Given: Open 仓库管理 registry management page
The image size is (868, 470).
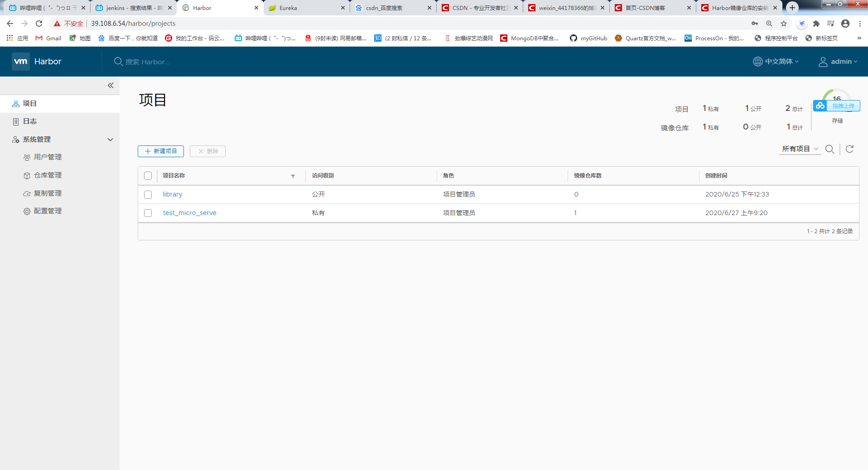Looking at the screenshot, I should (47, 175).
